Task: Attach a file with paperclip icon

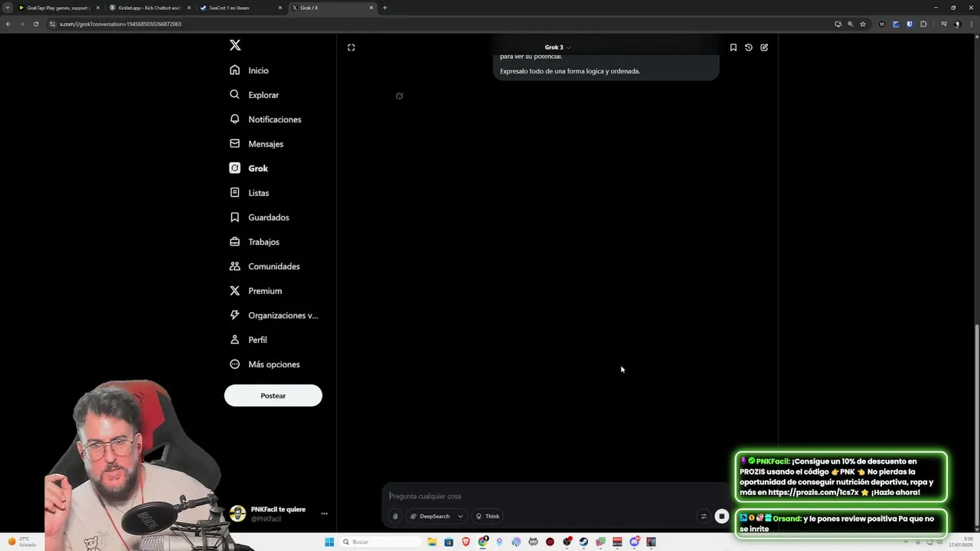Action: coord(395,517)
